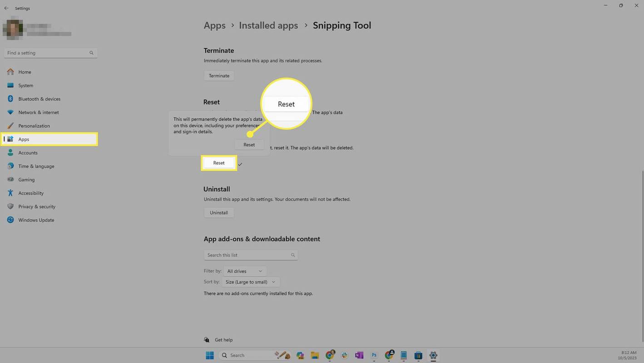Open Photoshop from the taskbar
The image size is (644, 363).
coord(374,355)
